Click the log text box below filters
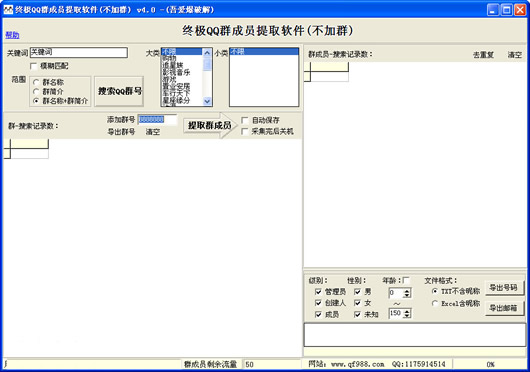The width and height of the screenshot is (530, 372). (415, 334)
